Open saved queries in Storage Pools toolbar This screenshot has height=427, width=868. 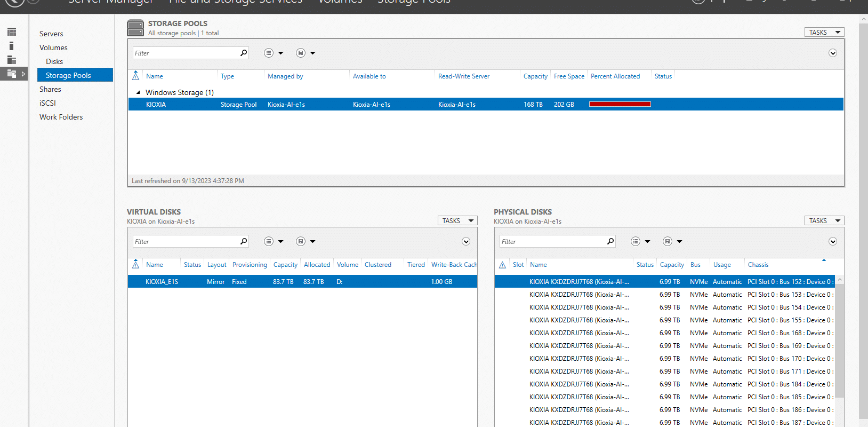[x=301, y=53]
